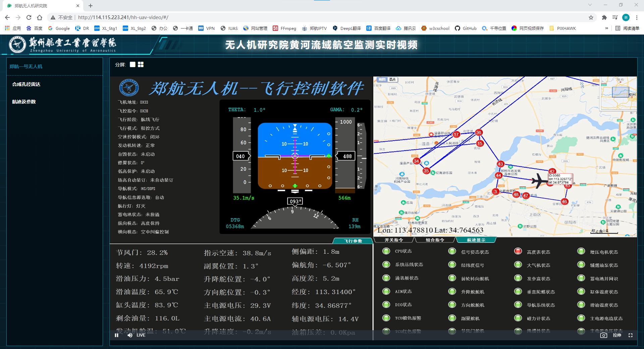Enter fullscreen on the video player
The height and width of the screenshot is (349, 644).
tap(630, 335)
